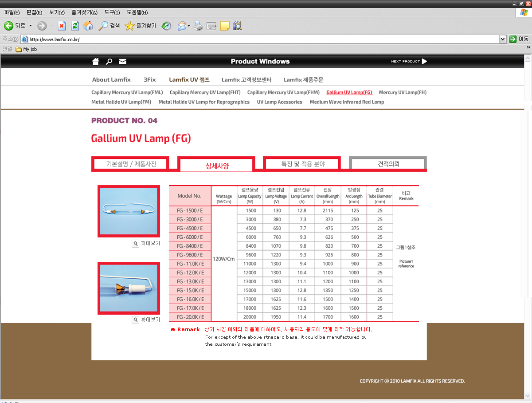
Task: Switch to the 특징 및 적용 분야 tab
Action: (303, 164)
